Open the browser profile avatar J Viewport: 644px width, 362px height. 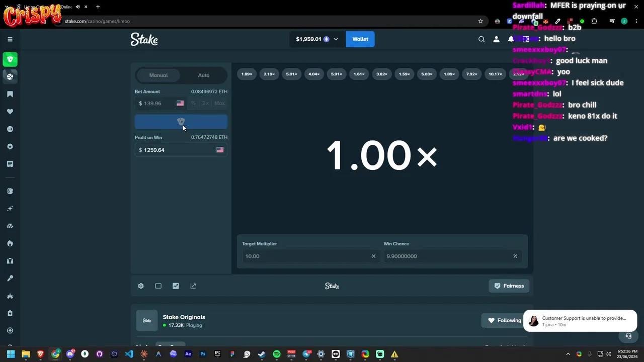pos(624,21)
